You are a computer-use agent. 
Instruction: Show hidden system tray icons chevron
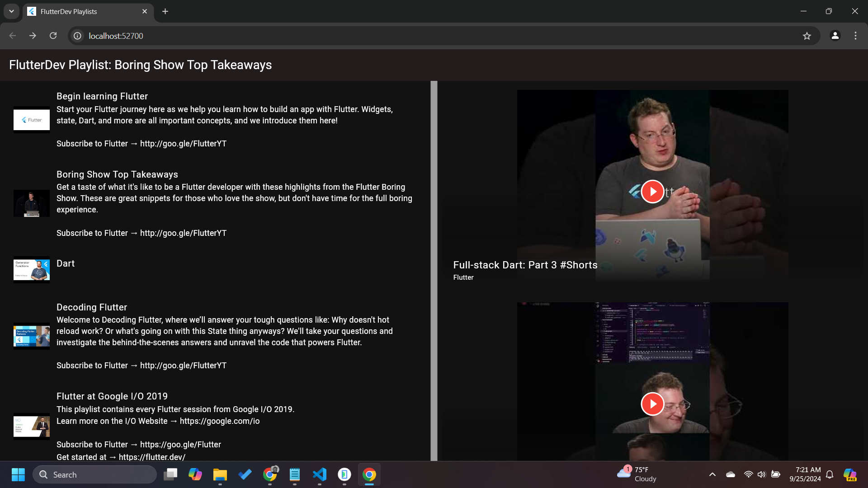[x=712, y=474]
